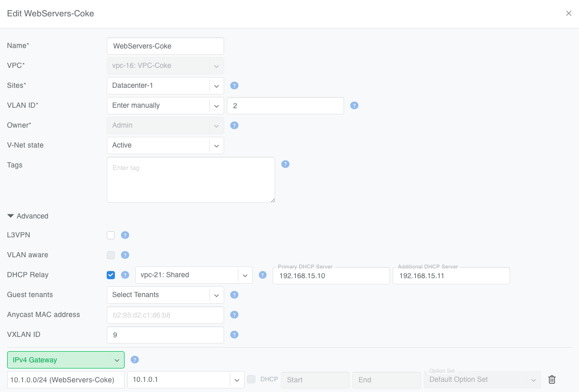Close the Edit WebServers-Coke dialog

click(x=569, y=13)
